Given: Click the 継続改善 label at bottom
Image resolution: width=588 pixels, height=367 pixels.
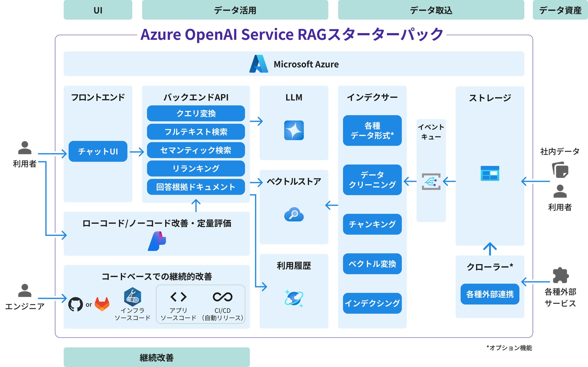Looking at the screenshot, I should [x=156, y=358].
